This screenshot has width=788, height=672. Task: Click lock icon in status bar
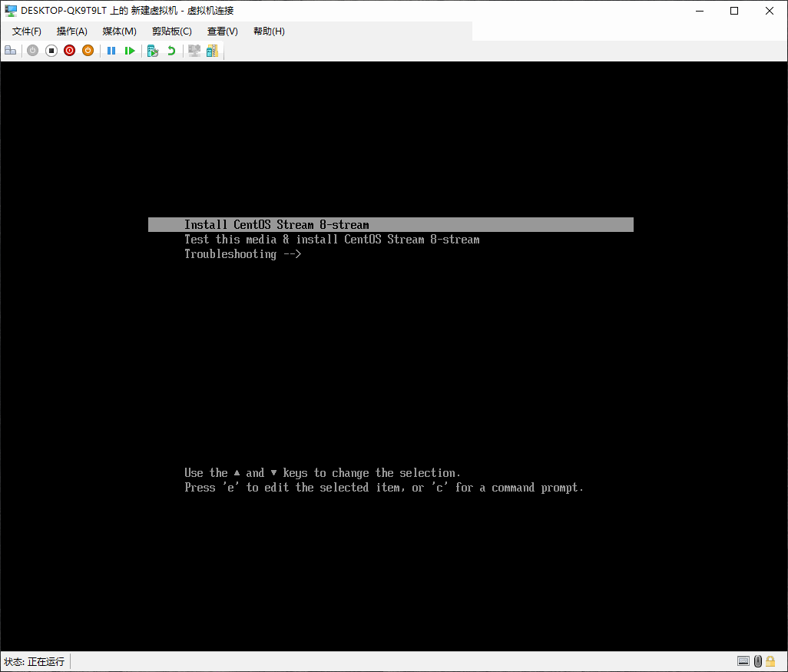pos(770,661)
